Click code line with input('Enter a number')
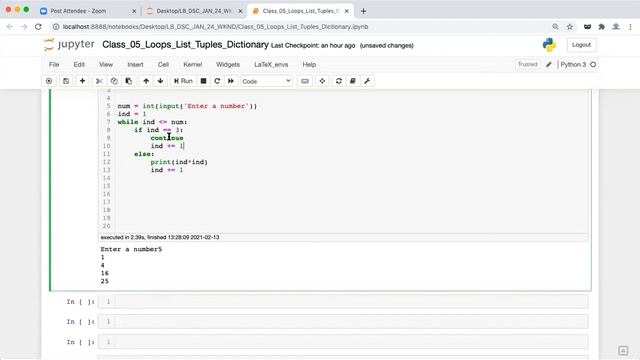640x360 pixels. 187,106
